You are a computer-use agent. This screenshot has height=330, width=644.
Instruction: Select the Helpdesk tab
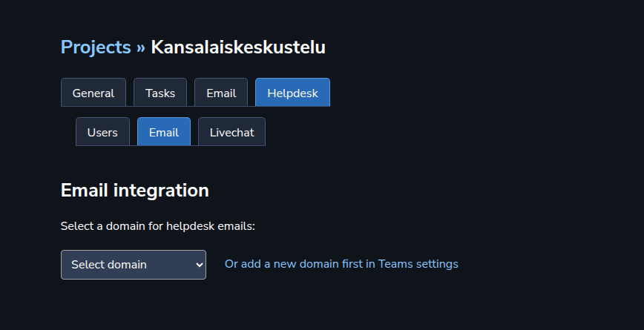click(292, 93)
